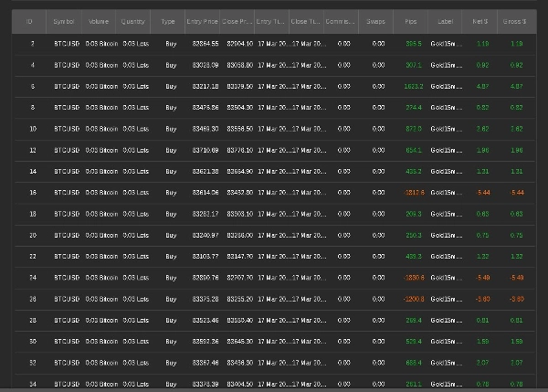Viewport: 548px width, 392px height.
Task: Sort by Swaps column header
Action: 376,20
